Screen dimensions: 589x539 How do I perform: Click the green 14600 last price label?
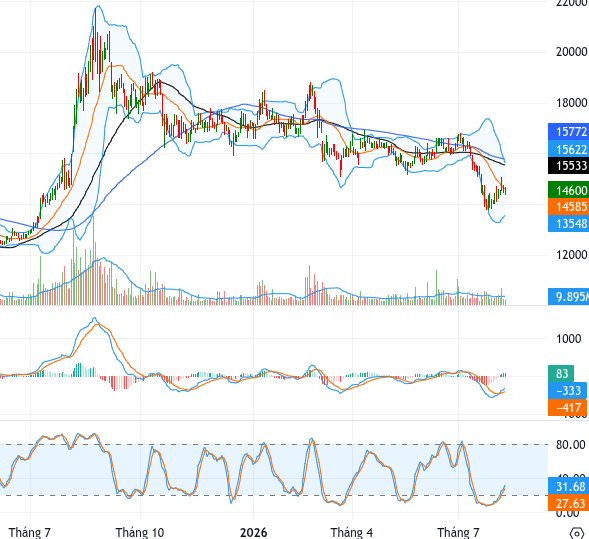[568, 190]
